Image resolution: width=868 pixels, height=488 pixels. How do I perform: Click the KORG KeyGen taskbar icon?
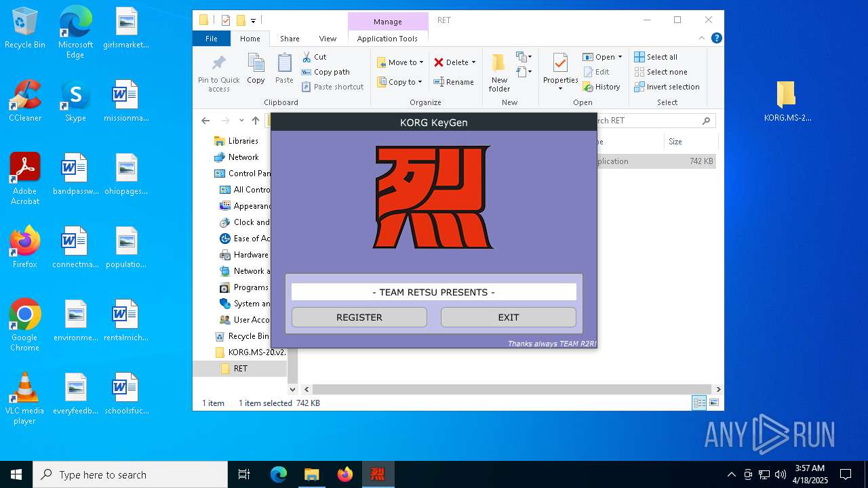[378, 474]
